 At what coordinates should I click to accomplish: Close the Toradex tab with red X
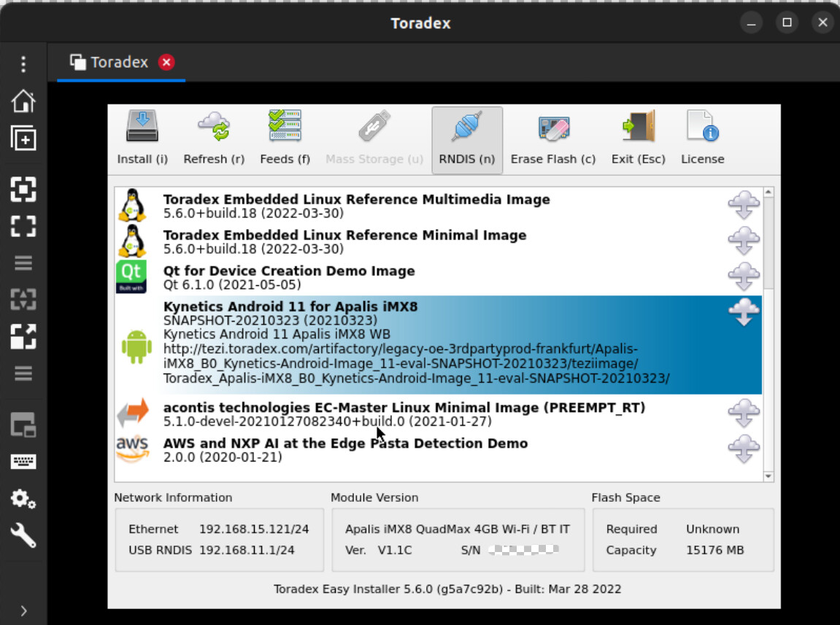[x=166, y=62]
